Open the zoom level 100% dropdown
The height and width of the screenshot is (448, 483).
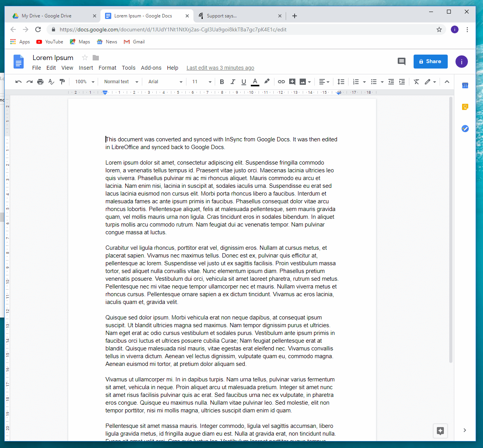[85, 82]
